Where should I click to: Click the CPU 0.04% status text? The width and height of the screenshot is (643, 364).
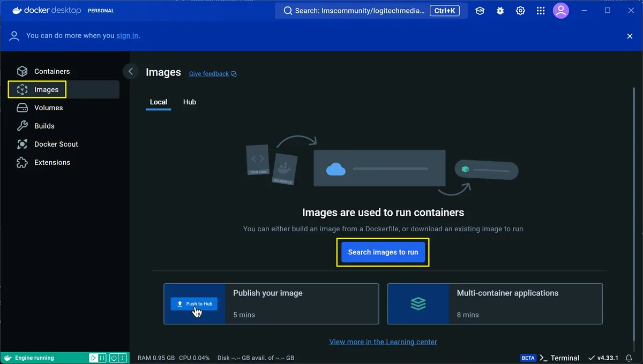(x=195, y=358)
